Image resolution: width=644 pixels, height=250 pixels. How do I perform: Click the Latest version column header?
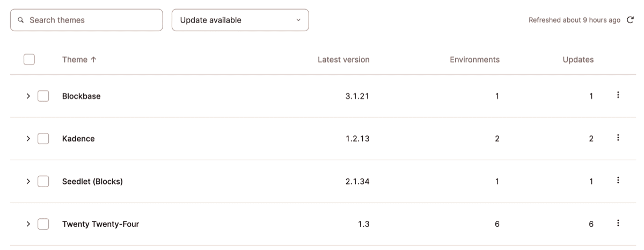point(343,60)
